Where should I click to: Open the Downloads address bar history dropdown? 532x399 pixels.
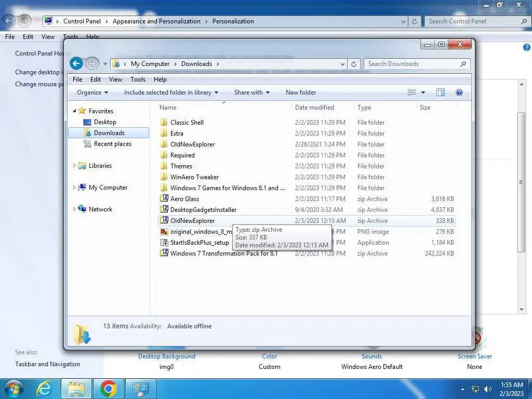tap(342, 64)
